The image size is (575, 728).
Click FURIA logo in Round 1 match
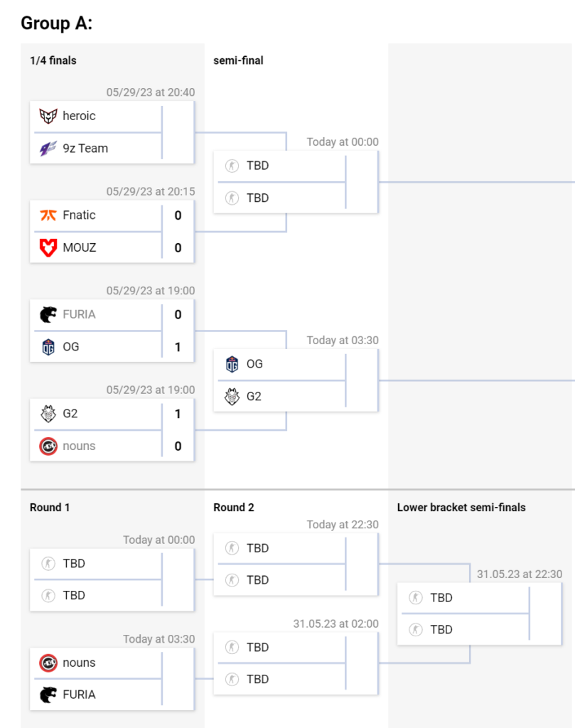click(48, 695)
